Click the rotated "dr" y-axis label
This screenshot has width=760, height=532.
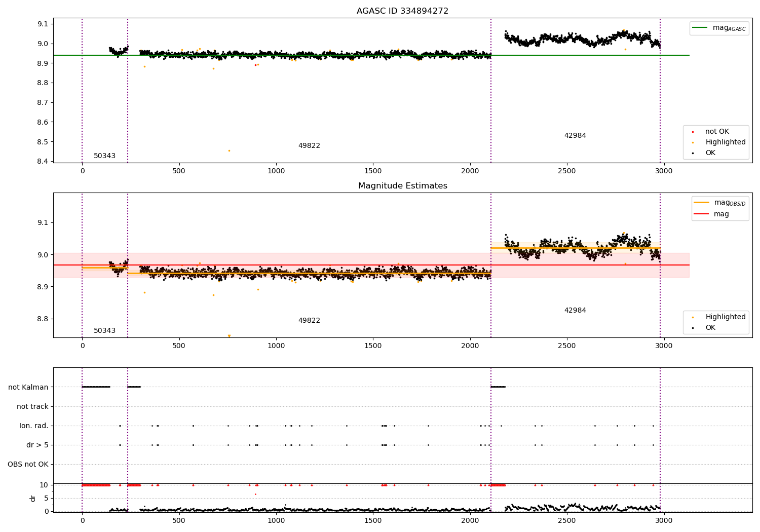(33, 498)
